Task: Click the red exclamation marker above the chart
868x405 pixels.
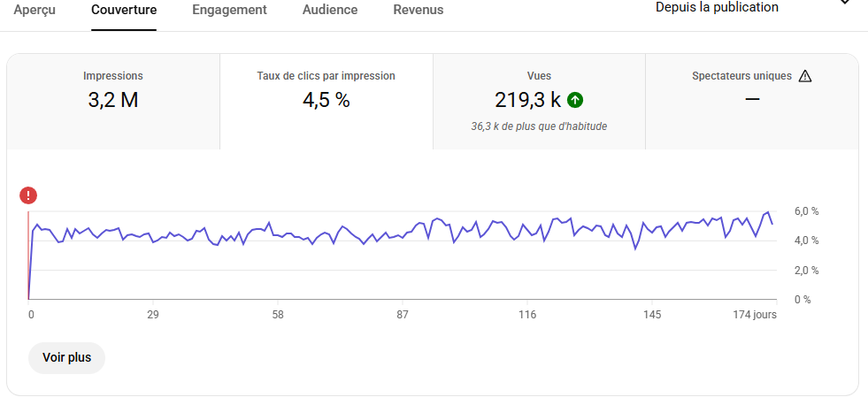Action: 28,195
